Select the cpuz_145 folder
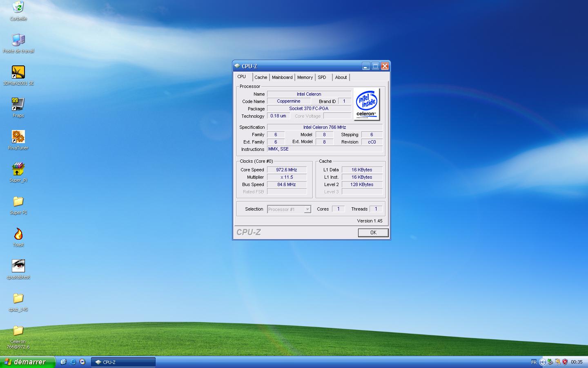 [x=18, y=298]
